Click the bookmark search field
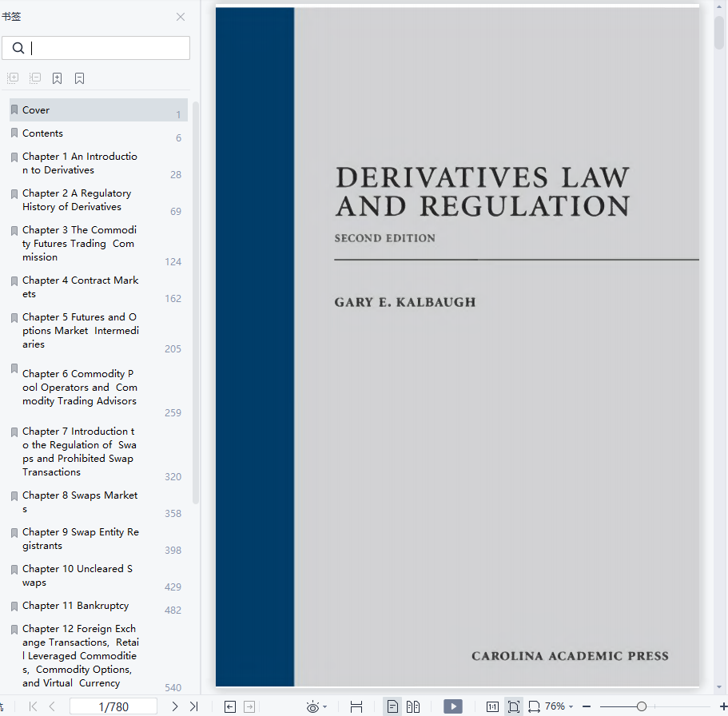The width and height of the screenshot is (728, 716). tap(96, 48)
